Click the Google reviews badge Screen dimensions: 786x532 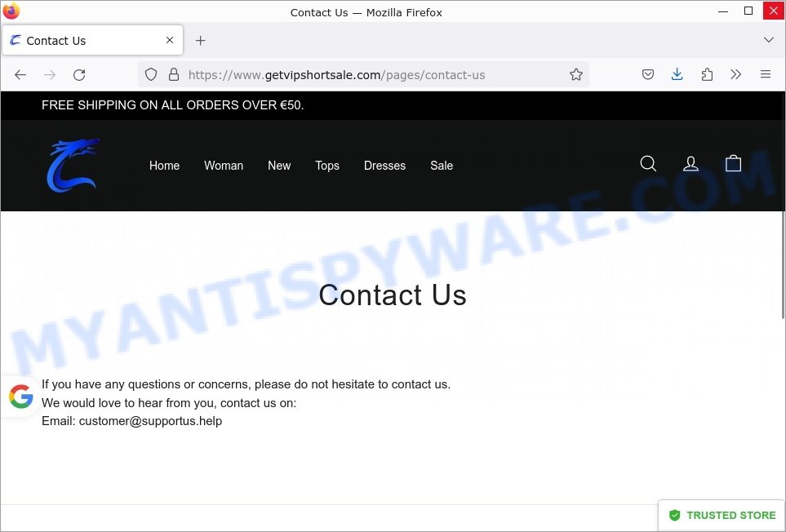tap(20, 397)
